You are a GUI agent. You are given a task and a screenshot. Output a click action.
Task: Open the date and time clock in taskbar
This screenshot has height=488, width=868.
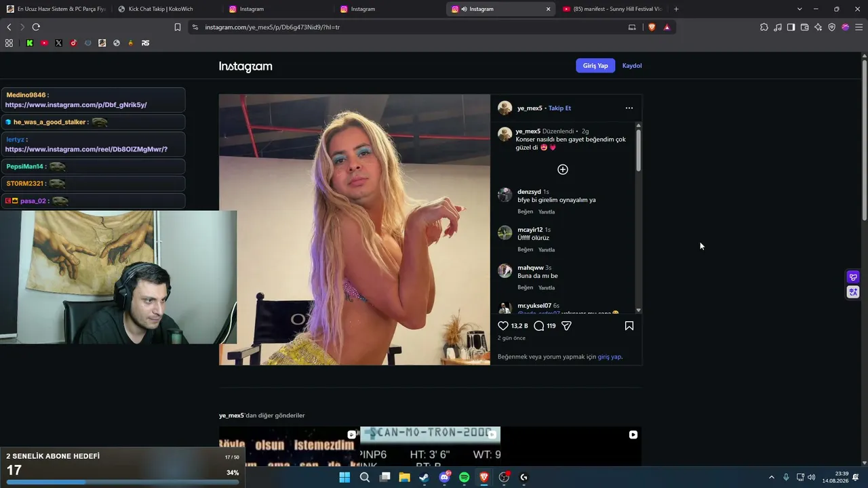click(x=835, y=477)
